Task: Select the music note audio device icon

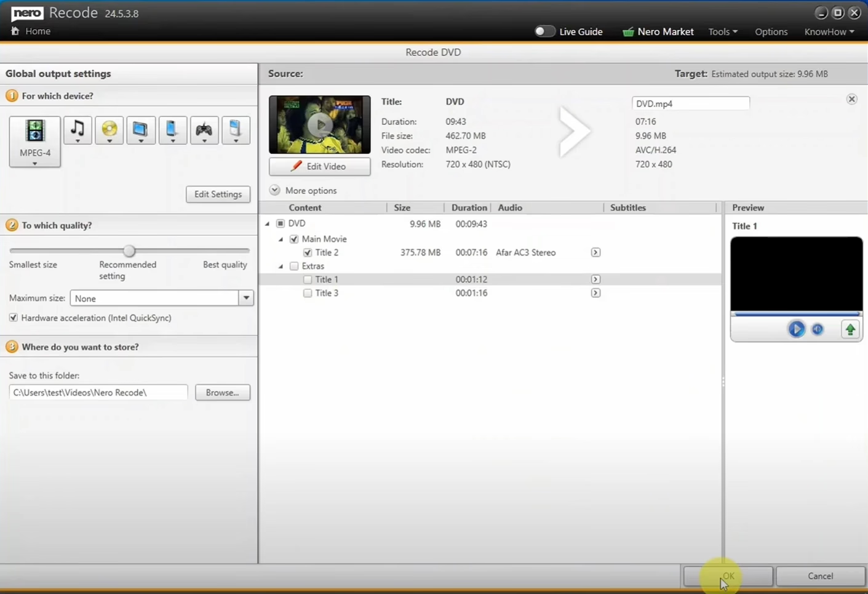Action: pyautogui.click(x=78, y=130)
